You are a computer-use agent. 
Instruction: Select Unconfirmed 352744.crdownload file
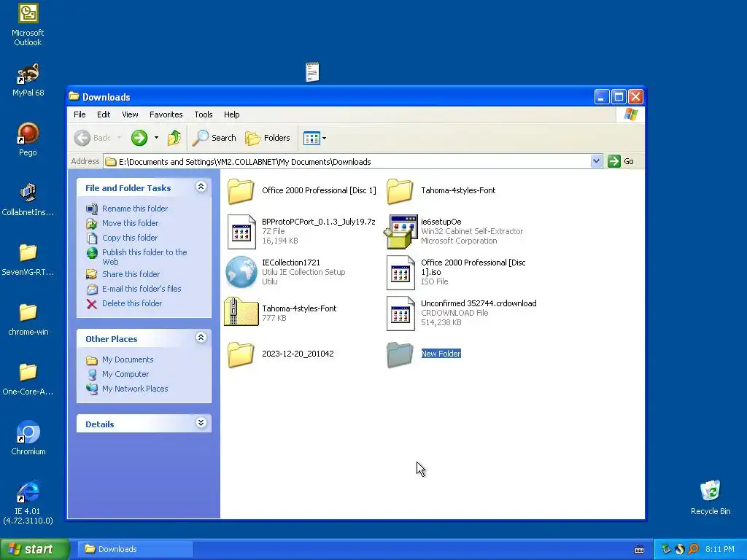462,313
